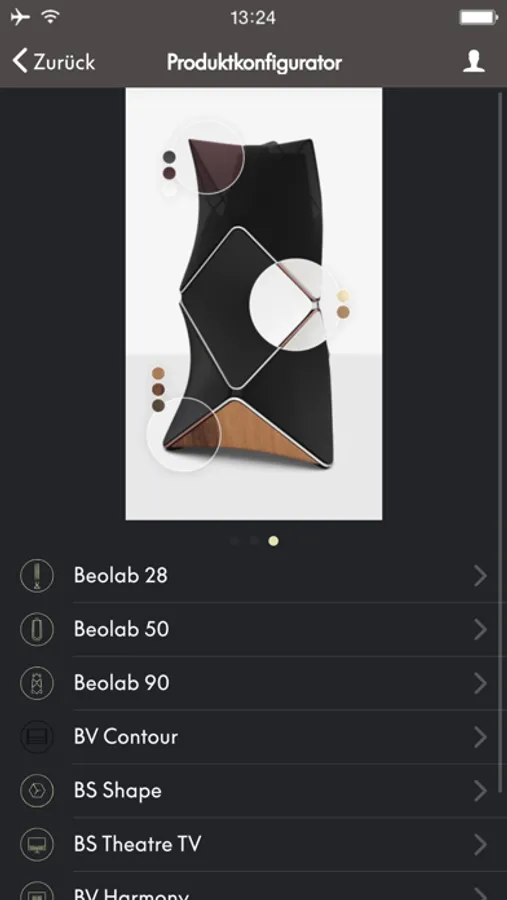Select the second carousel page dot
Image resolution: width=507 pixels, height=900 pixels.
pos(254,541)
